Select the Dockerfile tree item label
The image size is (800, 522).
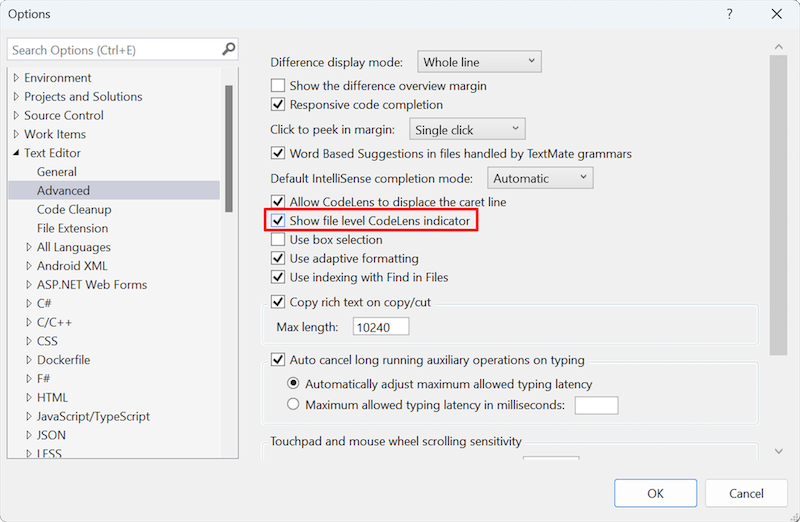(x=63, y=360)
